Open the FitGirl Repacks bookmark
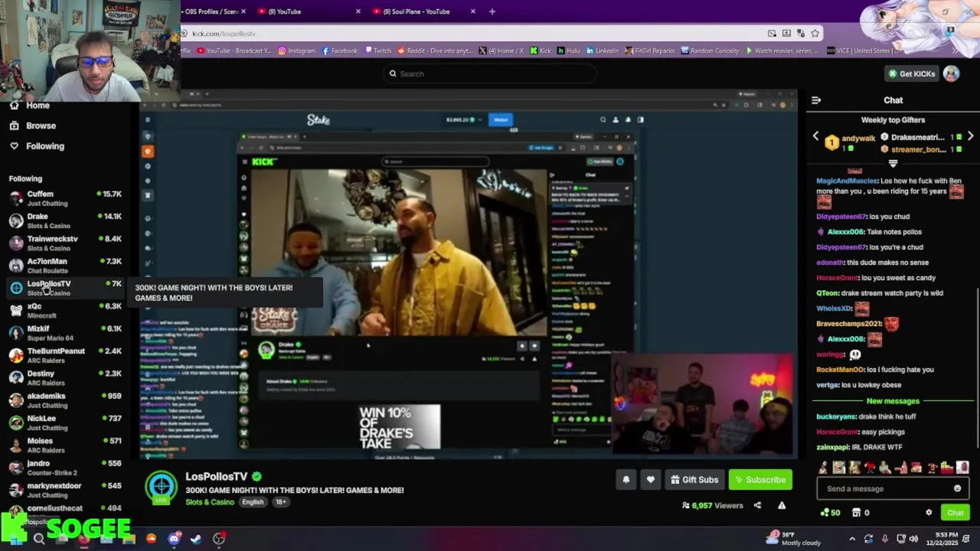 [650, 51]
